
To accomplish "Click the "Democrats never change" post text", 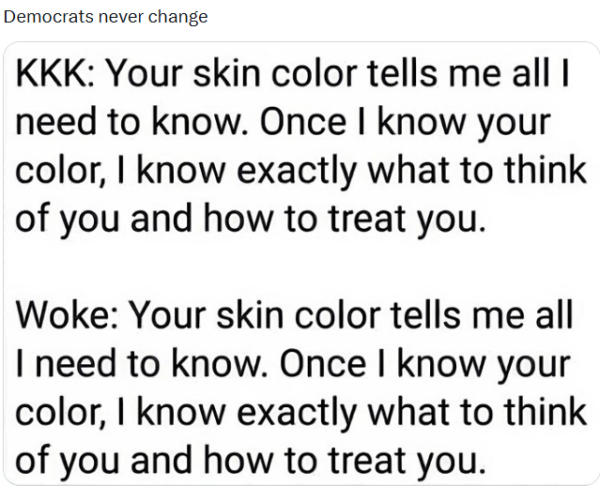I will [x=105, y=17].
